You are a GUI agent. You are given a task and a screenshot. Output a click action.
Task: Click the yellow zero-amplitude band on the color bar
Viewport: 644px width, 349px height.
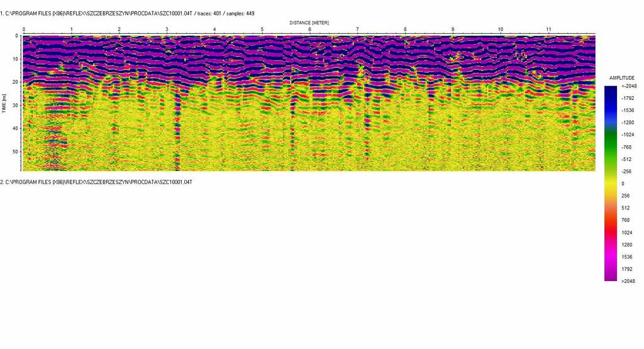click(x=611, y=183)
